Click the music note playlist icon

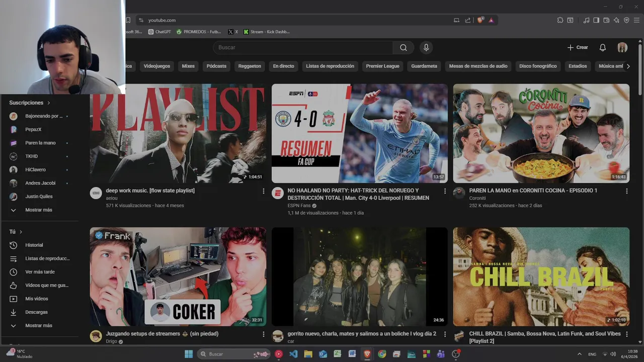[x=586, y=20]
